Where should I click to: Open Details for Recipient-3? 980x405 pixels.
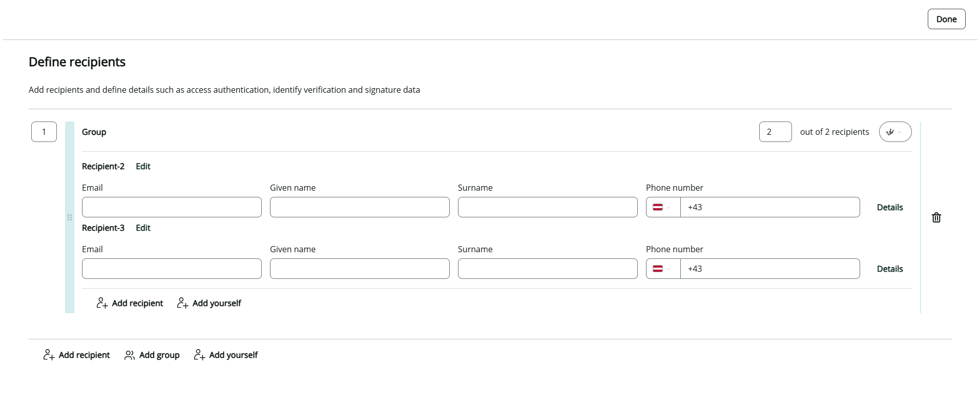(889, 269)
